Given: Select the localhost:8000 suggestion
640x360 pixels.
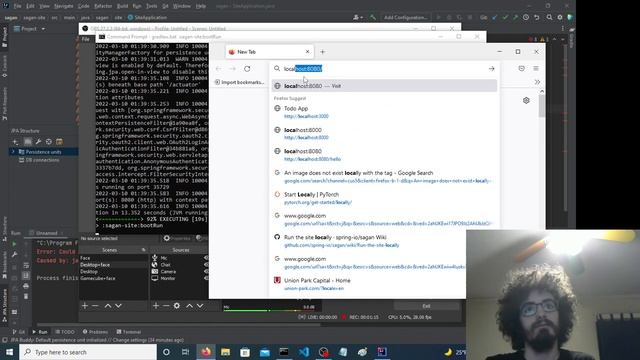Looking at the screenshot, I should (384, 133).
